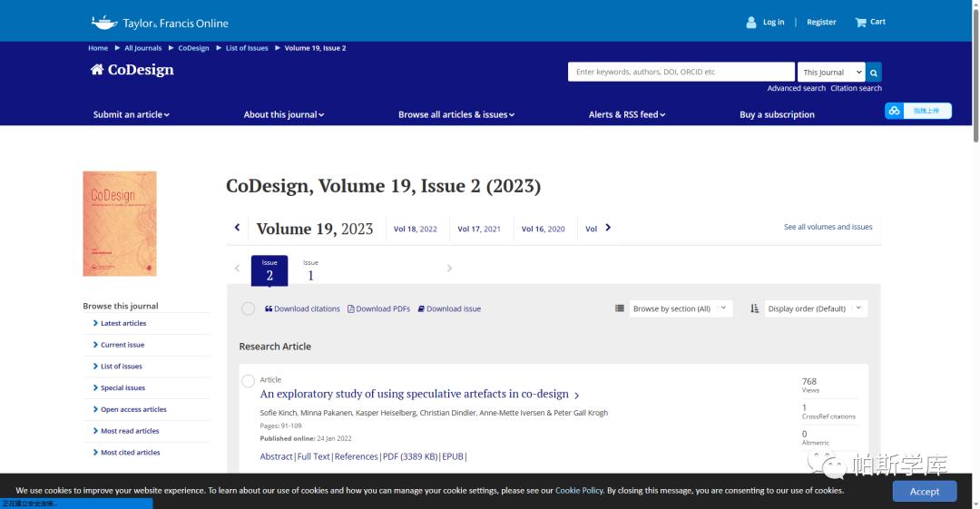
Task: Open Advanced search link
Action: (797, 88)
